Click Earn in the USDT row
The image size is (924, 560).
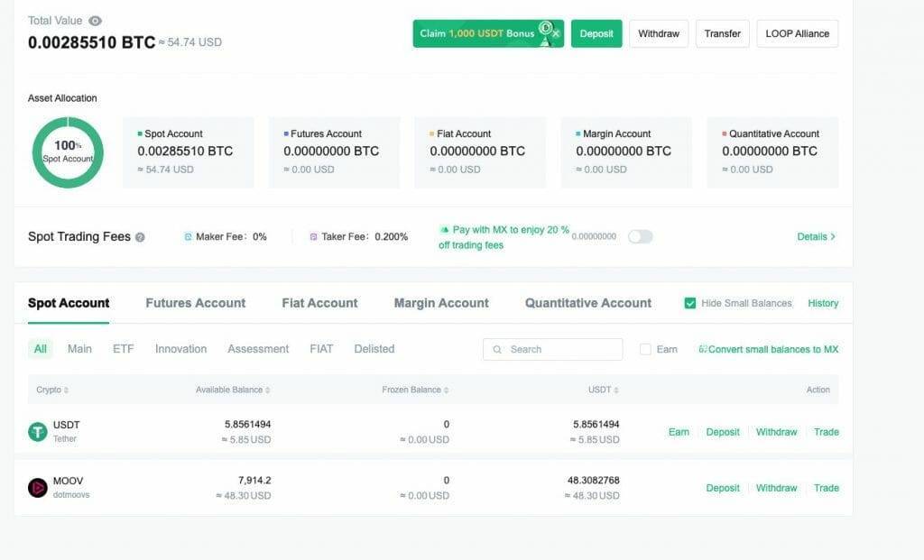point(679,432)
